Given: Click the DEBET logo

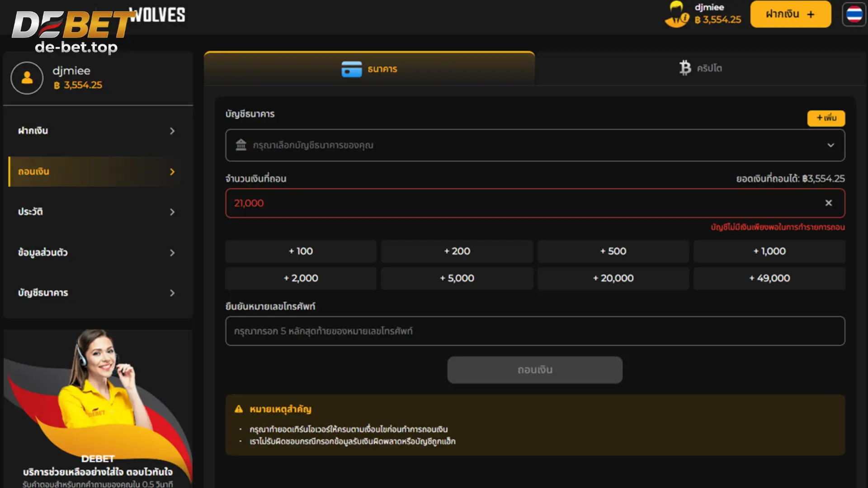Looking at the screenshot, I should [x=72, y=25].
